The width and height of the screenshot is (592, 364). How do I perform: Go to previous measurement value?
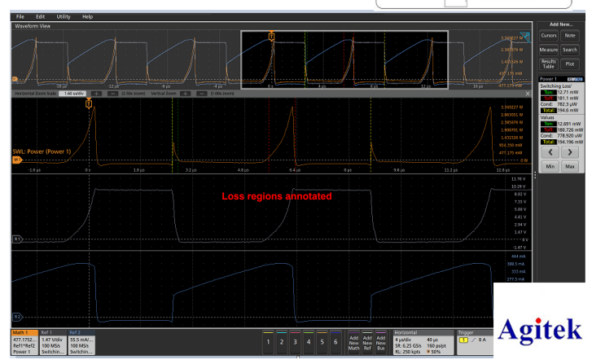click(550, 152)
